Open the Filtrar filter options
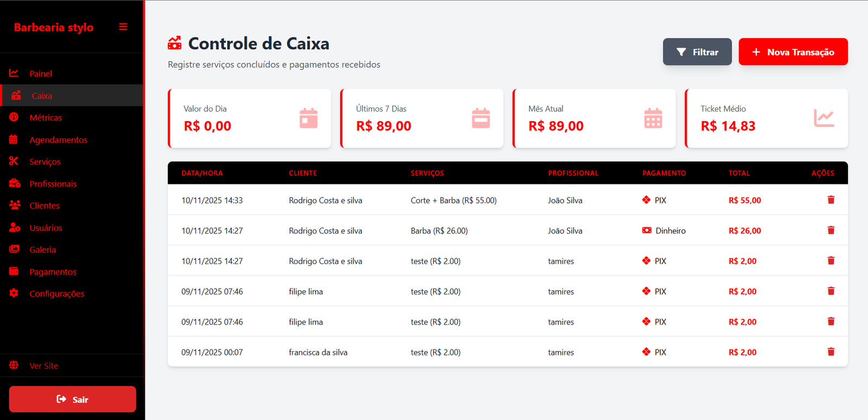868x420 pixels. point(697,52)
